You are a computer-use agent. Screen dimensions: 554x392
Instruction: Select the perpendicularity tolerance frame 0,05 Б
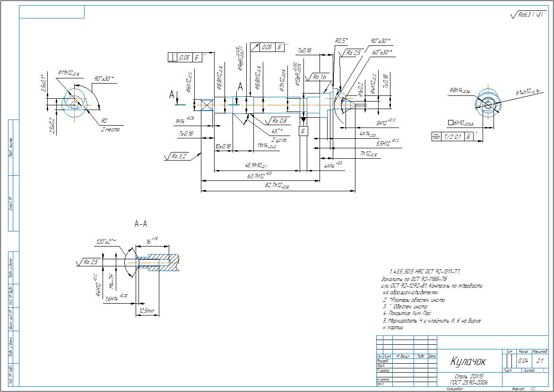[x=184, y=58]
